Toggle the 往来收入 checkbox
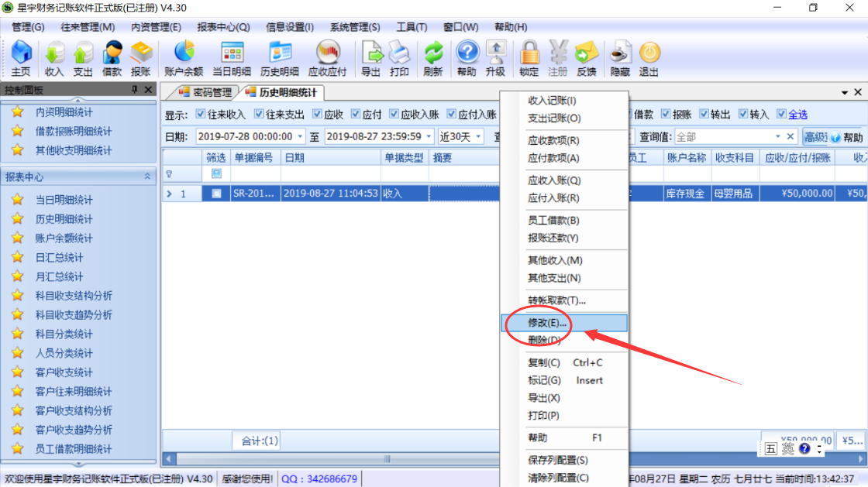The image size is (868, 487). click(201, 114)
